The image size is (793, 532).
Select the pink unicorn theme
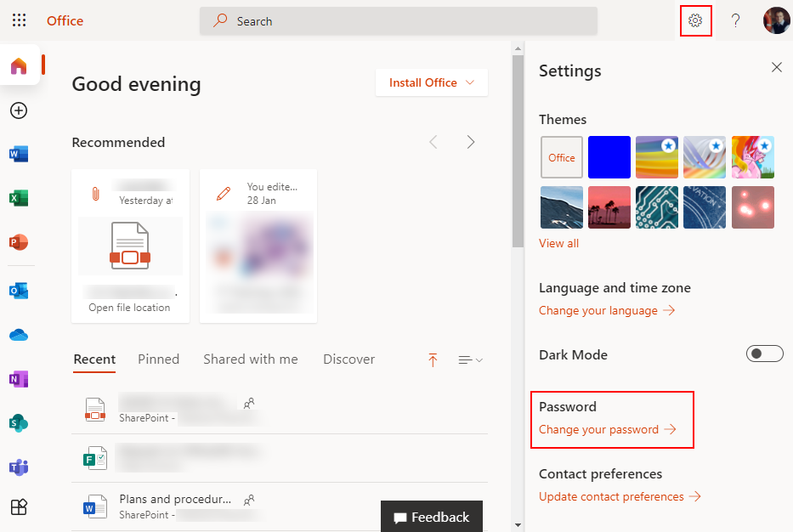(x=753, y=157)
